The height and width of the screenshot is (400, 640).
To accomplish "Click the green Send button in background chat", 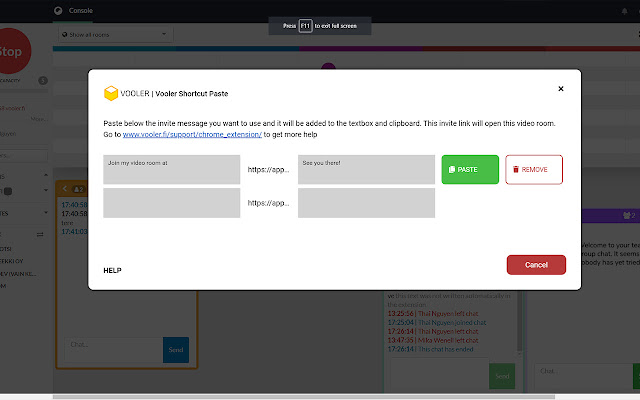I will coord(502,376).
